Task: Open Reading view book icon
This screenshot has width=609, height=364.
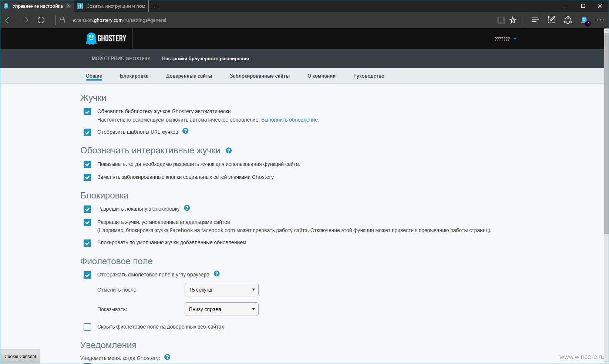Action: (501, 20)
